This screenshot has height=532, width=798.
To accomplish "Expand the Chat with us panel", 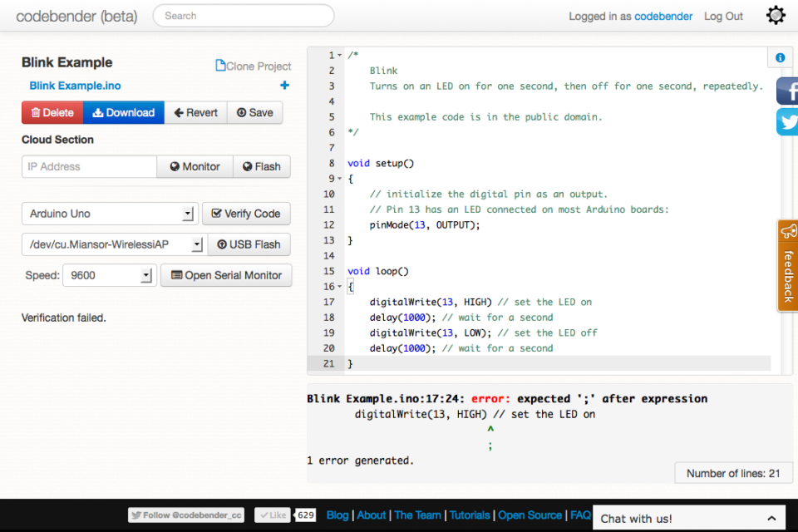I will [690, 518].
